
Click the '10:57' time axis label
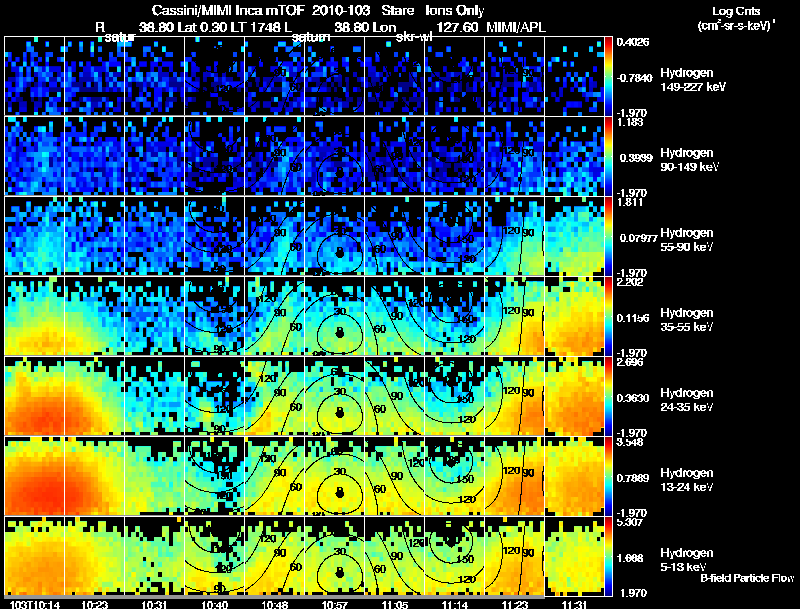(335, 604)
